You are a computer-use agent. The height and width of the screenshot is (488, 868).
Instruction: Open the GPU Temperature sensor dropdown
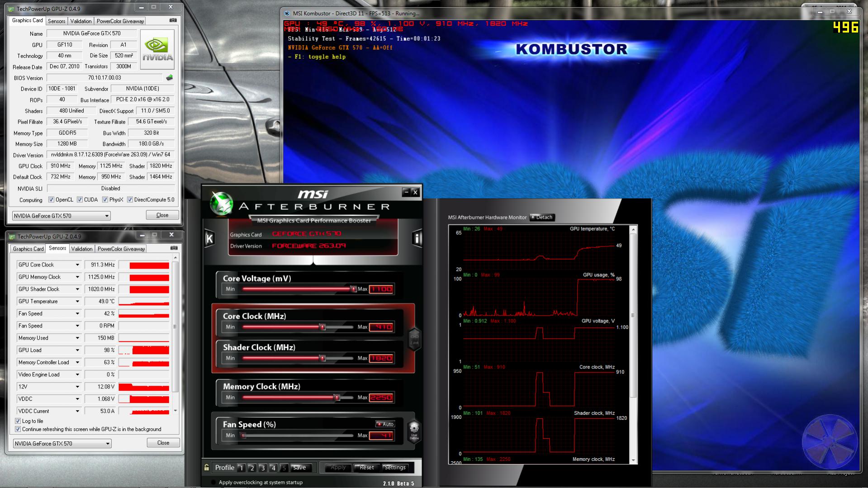[77, 302]
